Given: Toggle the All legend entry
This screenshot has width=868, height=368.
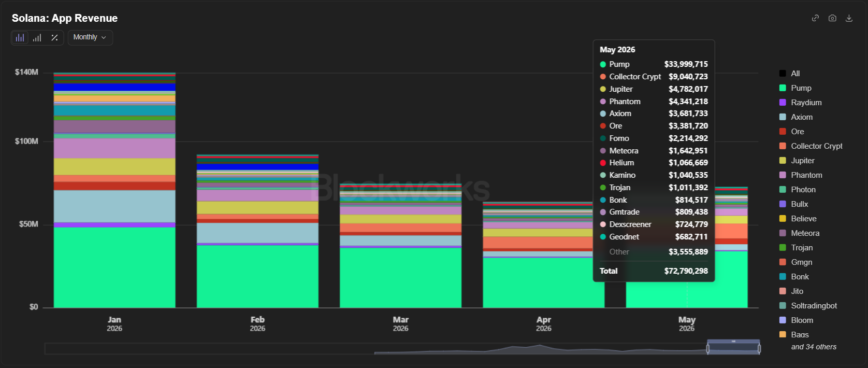Looking at the screenshot, I should (x=789, y=74).
